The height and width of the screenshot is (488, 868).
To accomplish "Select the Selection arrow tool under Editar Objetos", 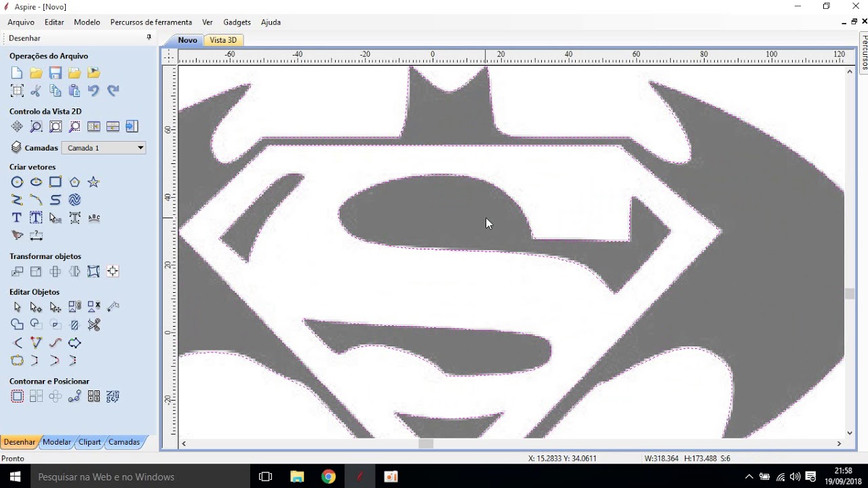I will pyautogui.click(x=17, y=307).
